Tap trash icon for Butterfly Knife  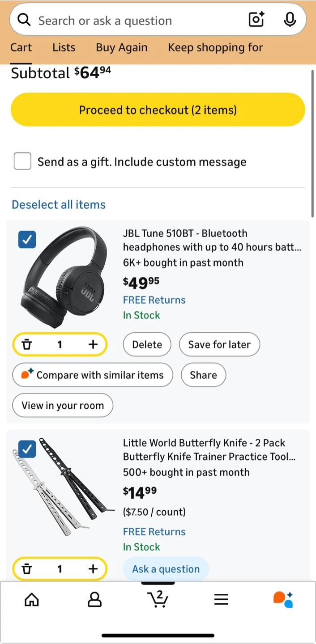[x=27, y=569]
